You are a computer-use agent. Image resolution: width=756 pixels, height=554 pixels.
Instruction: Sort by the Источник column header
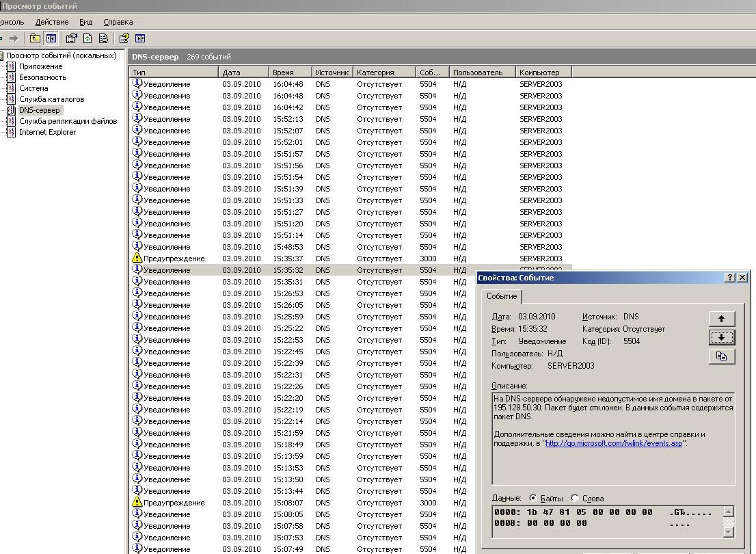332,72
